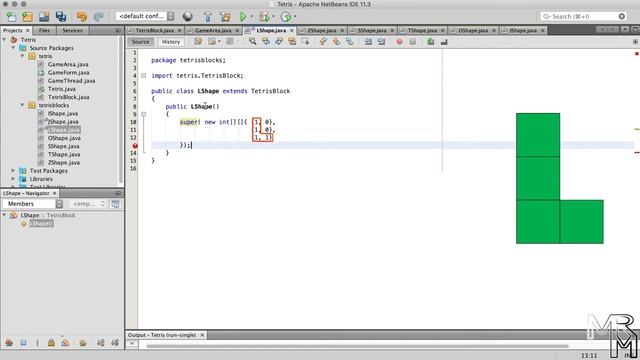Select JShape.java in project tree
Screen dimensions: 640x360
[x=63, y=121]
